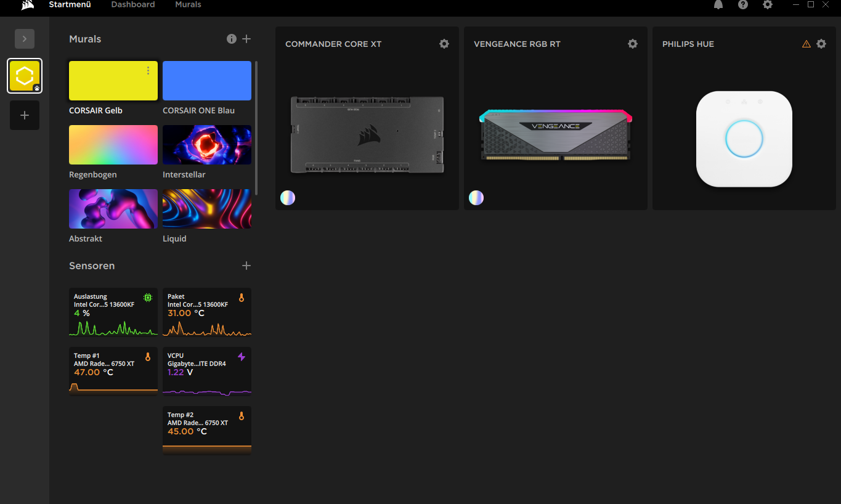The image size is (841, 504).
Task: Click Commander Core XT lighting effect circle
Action: tap(288, 197)
